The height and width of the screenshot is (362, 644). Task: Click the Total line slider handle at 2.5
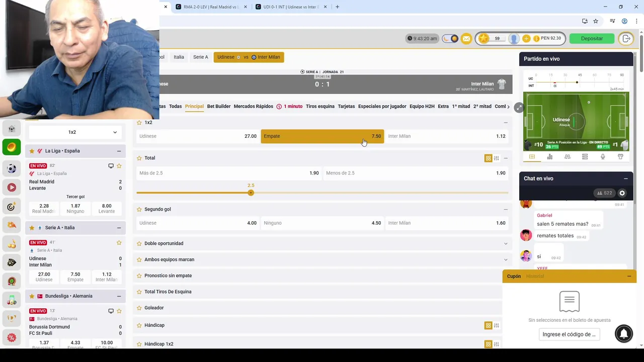pyautogui.click(x=251, y=193)
